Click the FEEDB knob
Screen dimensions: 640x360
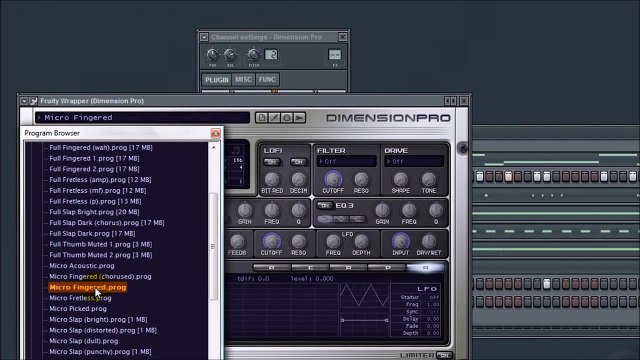tap(237, 241)
